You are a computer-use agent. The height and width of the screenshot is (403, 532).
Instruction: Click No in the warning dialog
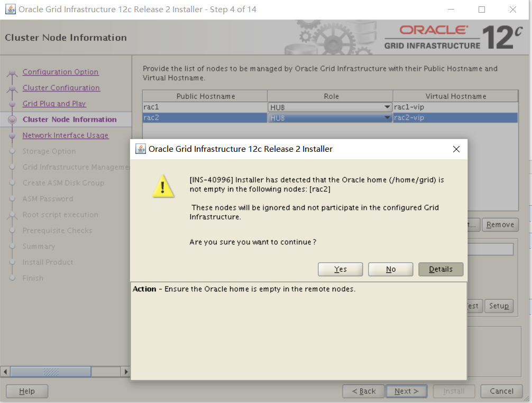390,269
